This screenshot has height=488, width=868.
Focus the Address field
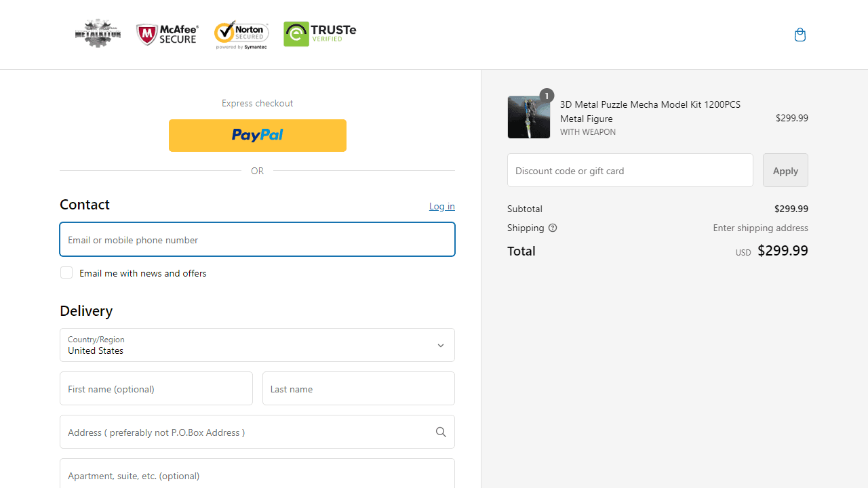pyautogui.click(x=257, y=432)
